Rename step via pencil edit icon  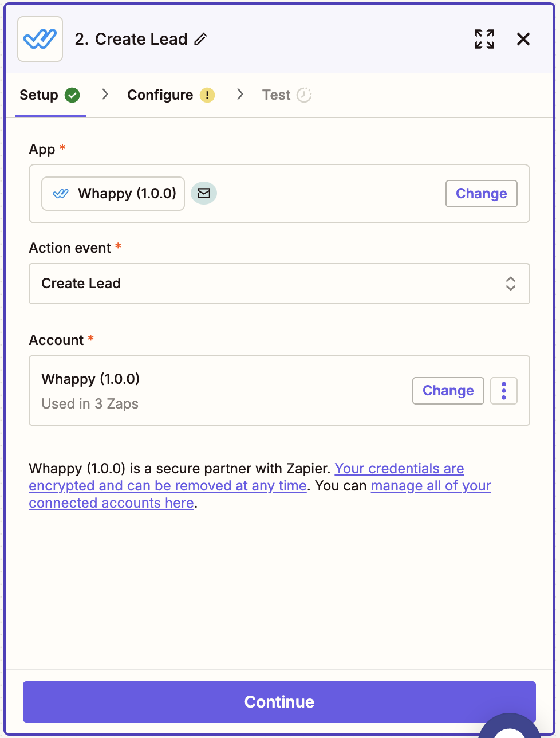tap(200, 39)
